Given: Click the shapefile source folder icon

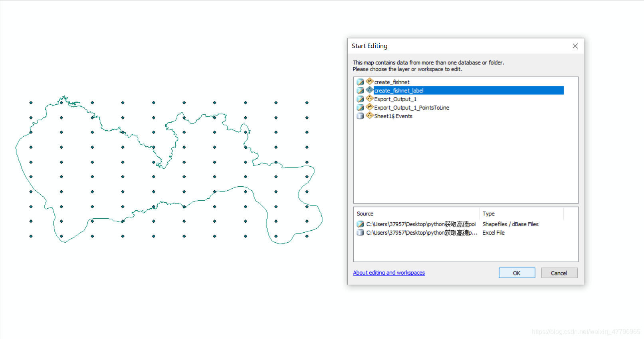Looking at the screenshot, I should (x=360, y=224).
